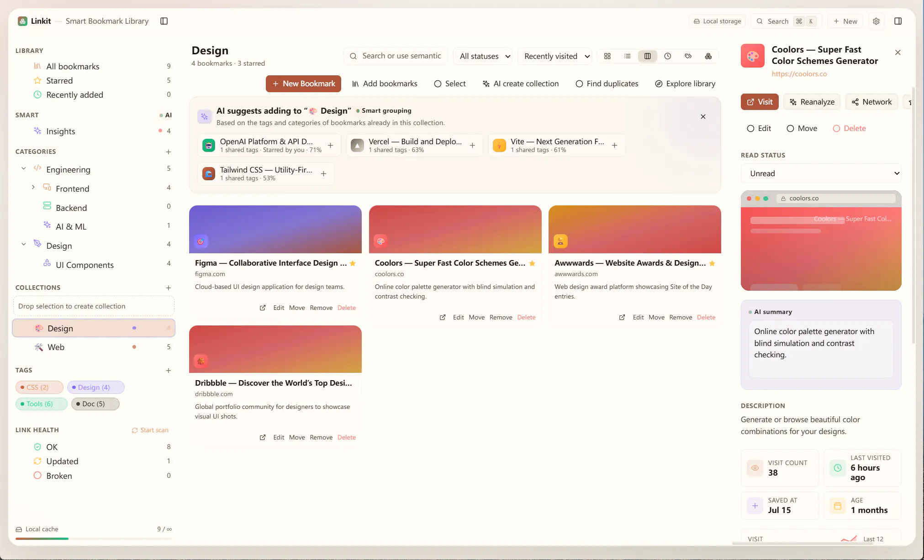
Task: Toggle the CSS (2) tag filter
Action: (39, 387)
